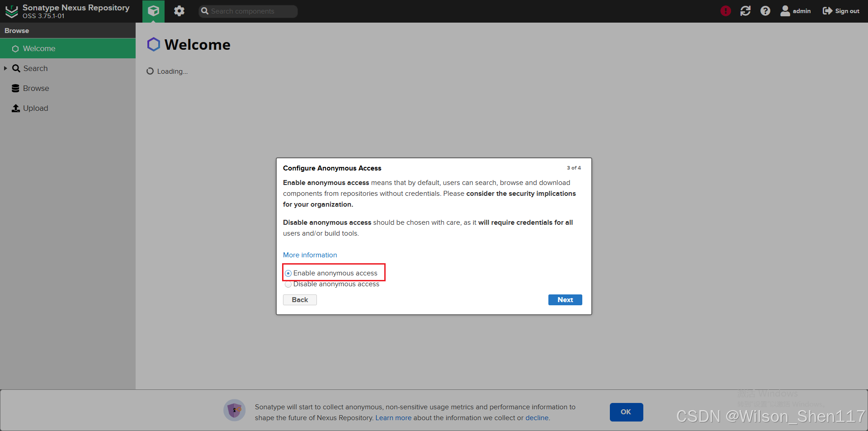
Task: Select Disable anonymous access radio button
Action: (288, 284)
